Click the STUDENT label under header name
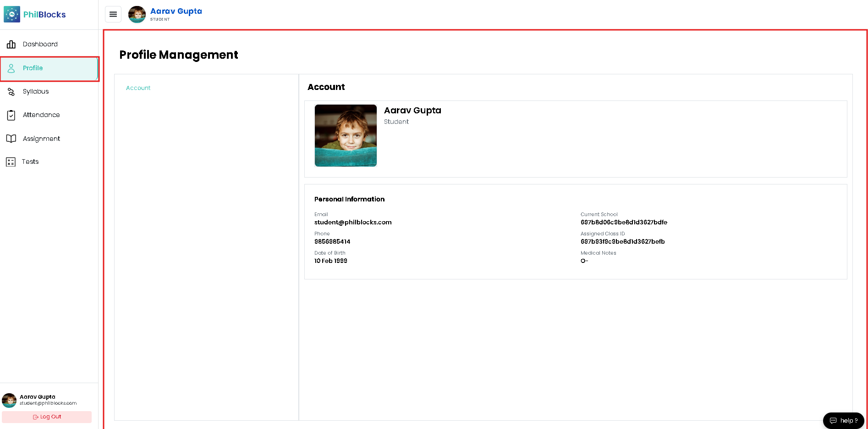This screenshot has height=429, width=868. 160,19
